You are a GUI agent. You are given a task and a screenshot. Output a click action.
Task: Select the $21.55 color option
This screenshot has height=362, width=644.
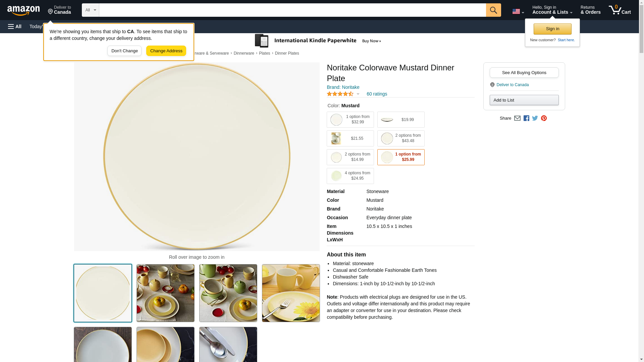(350, 138)
